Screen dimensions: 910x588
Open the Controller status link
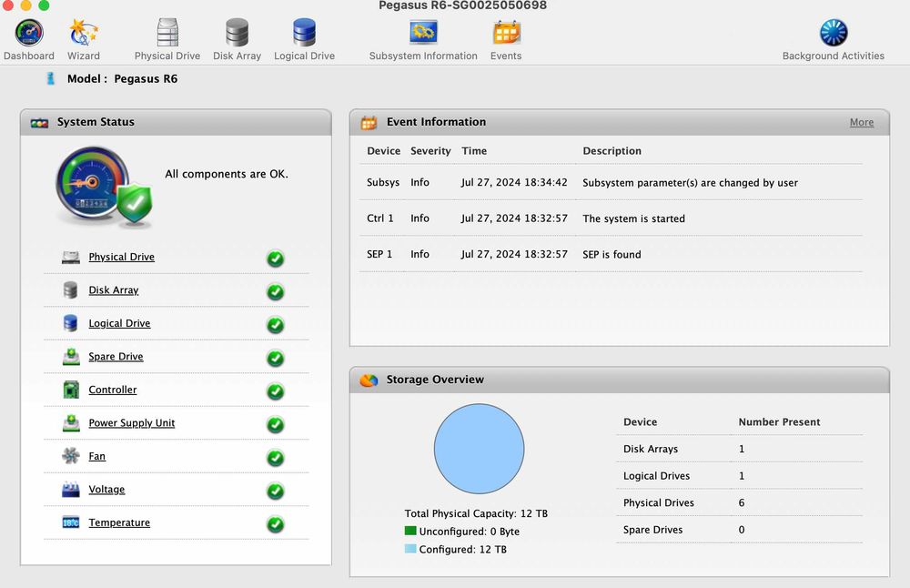113,390
